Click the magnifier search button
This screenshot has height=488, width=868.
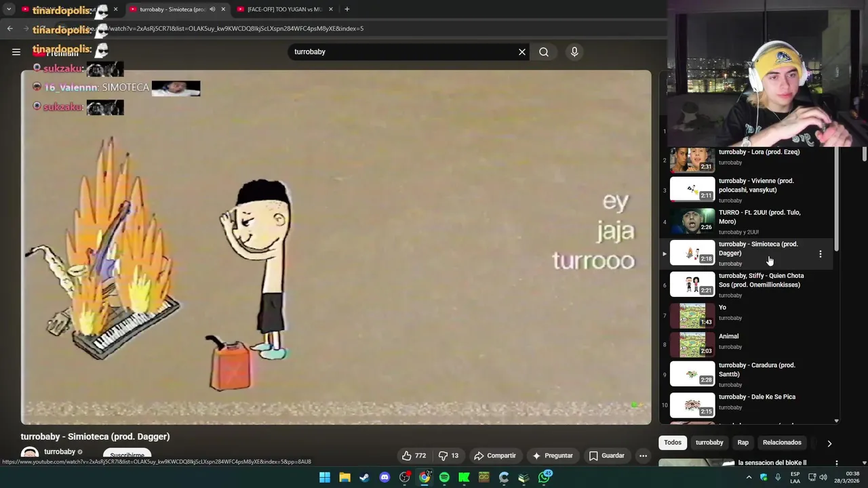coord(544,52)
